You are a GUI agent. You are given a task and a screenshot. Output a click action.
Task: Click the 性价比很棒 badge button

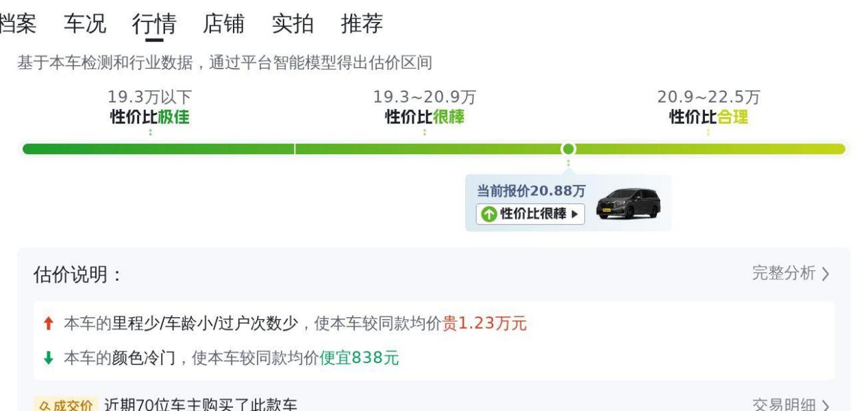tap(531, 214)
